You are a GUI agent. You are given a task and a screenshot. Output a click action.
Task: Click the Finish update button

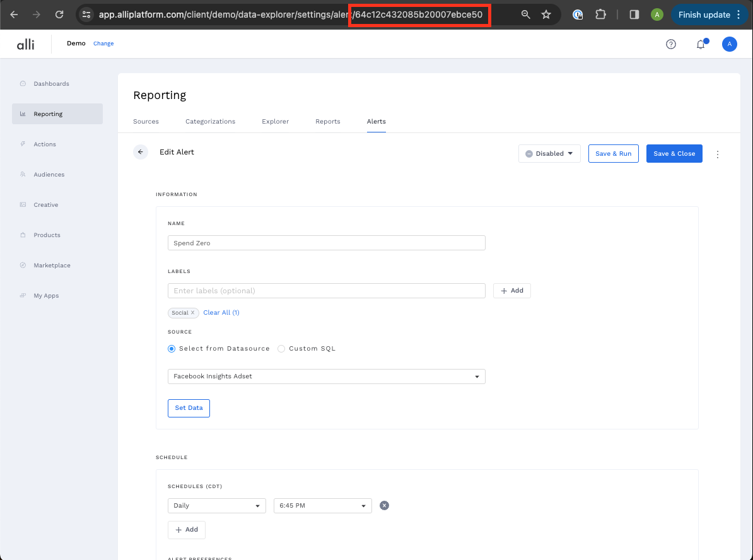click(709, 15)
